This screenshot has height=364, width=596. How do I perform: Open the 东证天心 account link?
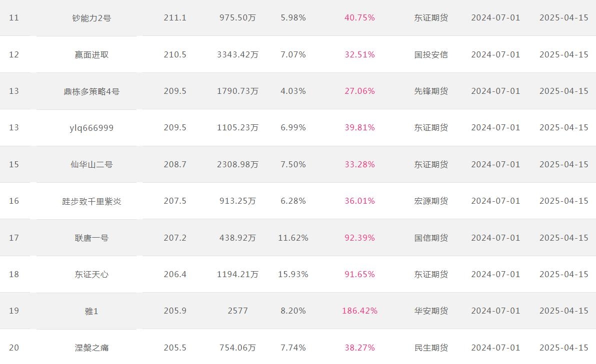pos(91,275)
